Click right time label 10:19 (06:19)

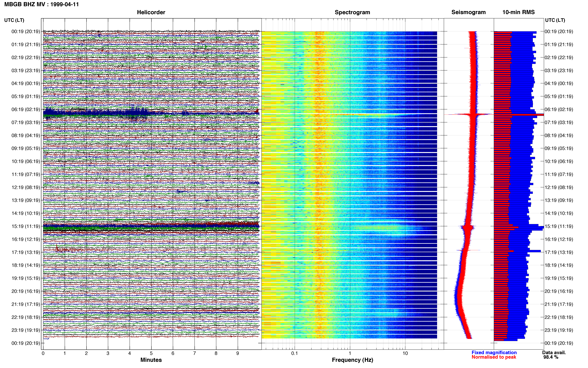click(559, 161)
